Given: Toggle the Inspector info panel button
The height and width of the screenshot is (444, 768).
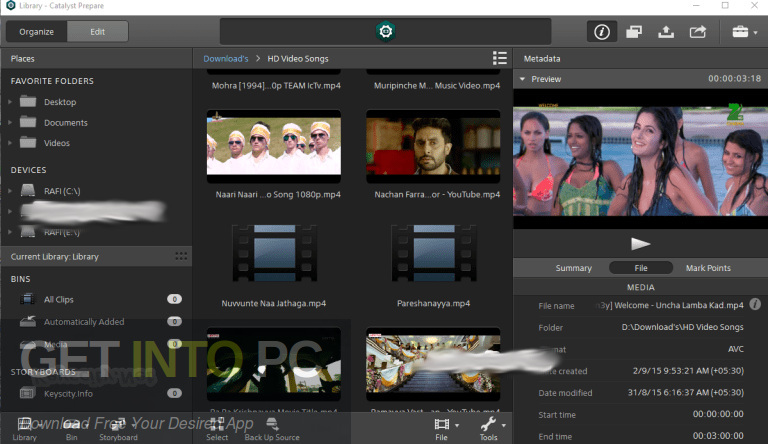Looking at the screenshot, I should pos(601,32).
